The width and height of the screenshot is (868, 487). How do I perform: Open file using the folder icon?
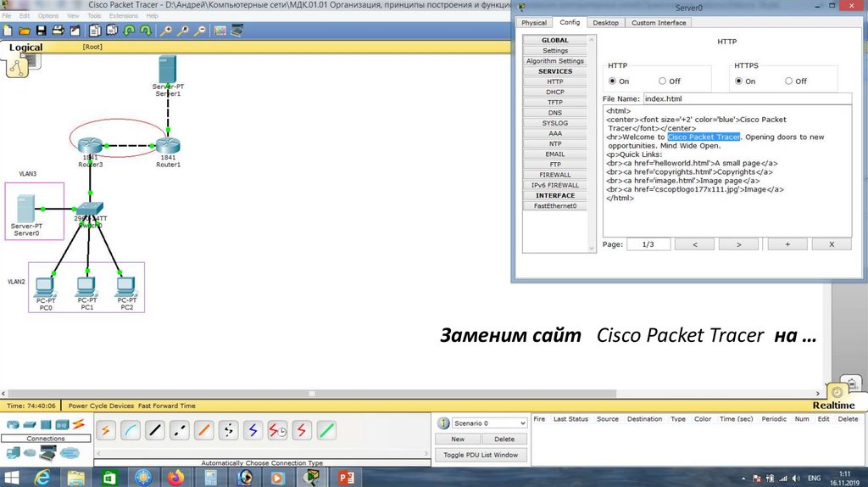coord(25,31)
